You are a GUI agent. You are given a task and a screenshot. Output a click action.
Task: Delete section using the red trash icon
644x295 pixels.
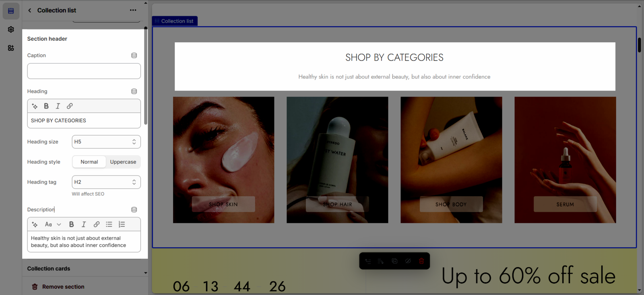point(421,261)
